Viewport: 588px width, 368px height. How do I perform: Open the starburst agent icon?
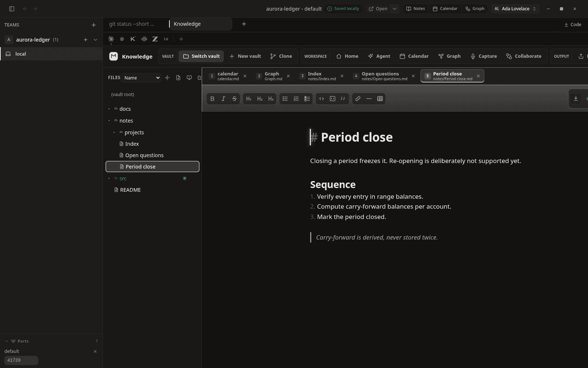pos(111,39)
